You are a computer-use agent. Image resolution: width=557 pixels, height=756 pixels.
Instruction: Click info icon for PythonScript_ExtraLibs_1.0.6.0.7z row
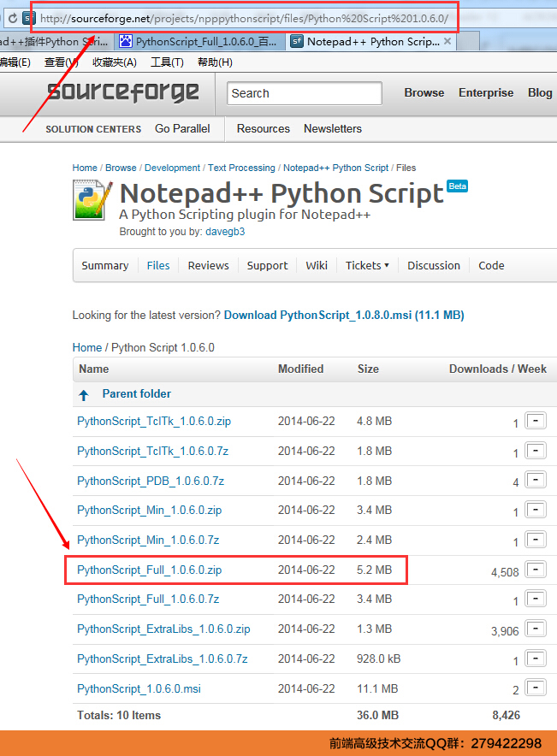click(x=536, y=659)
